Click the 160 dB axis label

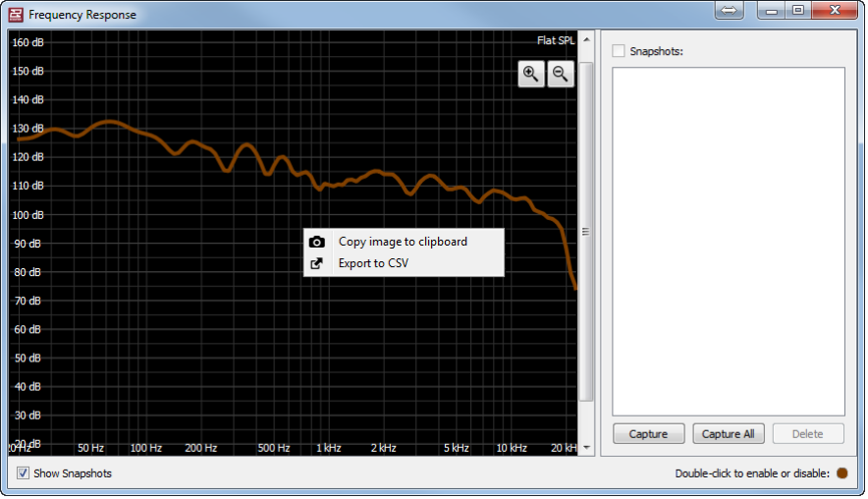click(27, 42)
